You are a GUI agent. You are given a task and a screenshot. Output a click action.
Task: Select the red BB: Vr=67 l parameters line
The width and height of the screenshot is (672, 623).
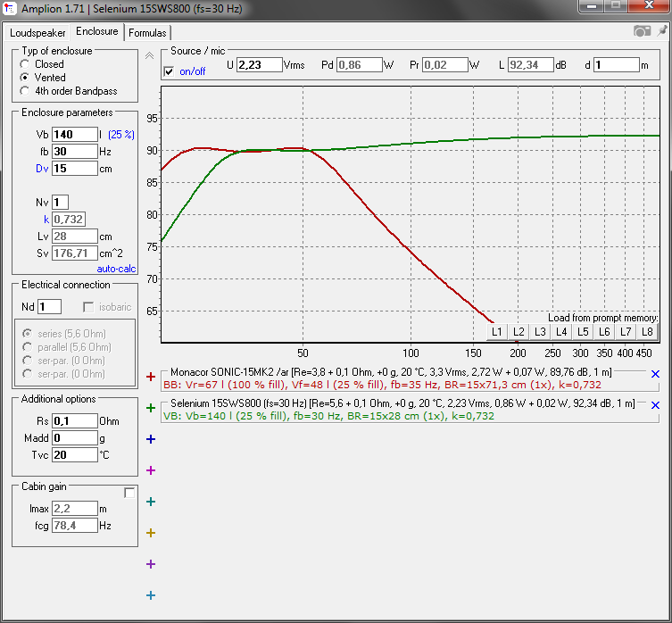coord(382,385)
